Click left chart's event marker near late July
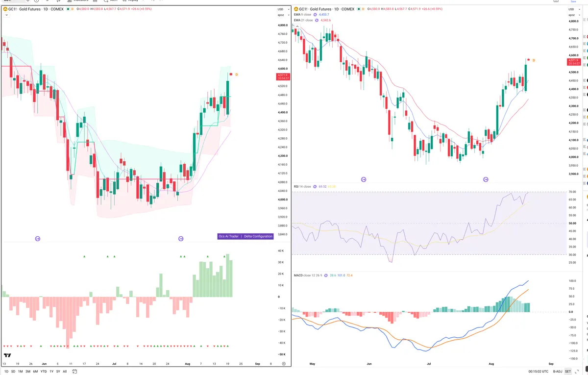 click(181, 239)
